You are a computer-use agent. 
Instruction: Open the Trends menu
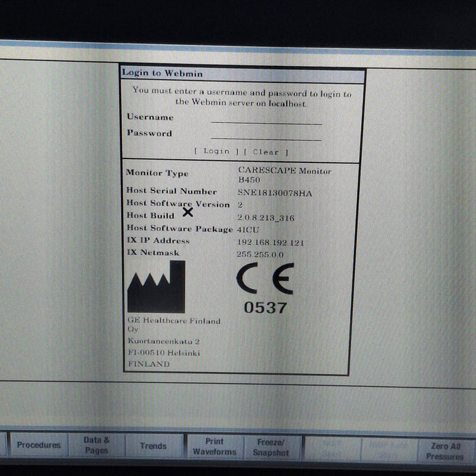click(153, 446)
